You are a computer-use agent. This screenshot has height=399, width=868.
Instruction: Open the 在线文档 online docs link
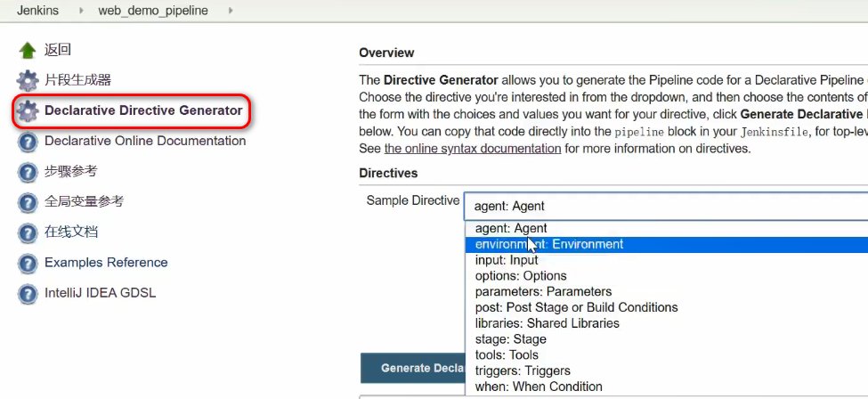coord(71,232)
